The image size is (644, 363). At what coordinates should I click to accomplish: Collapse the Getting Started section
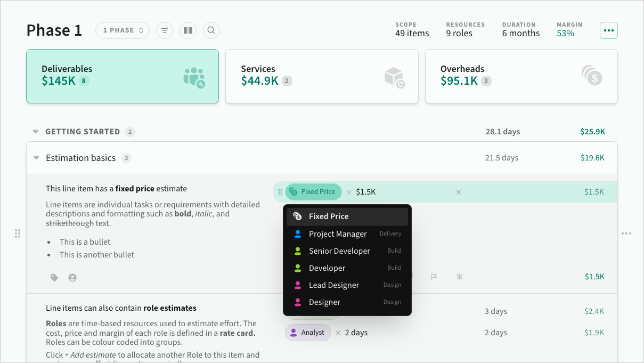tap(36, 132)
